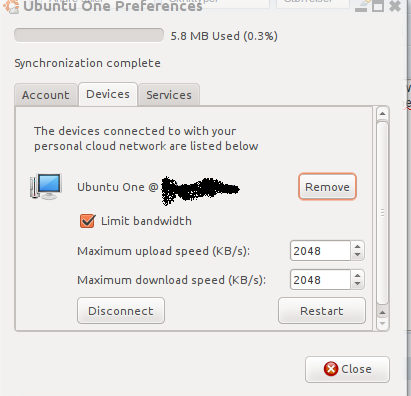The image size is (411, 396).
Task: Click the Disconnect button
Action: click(x=121, y=311)
